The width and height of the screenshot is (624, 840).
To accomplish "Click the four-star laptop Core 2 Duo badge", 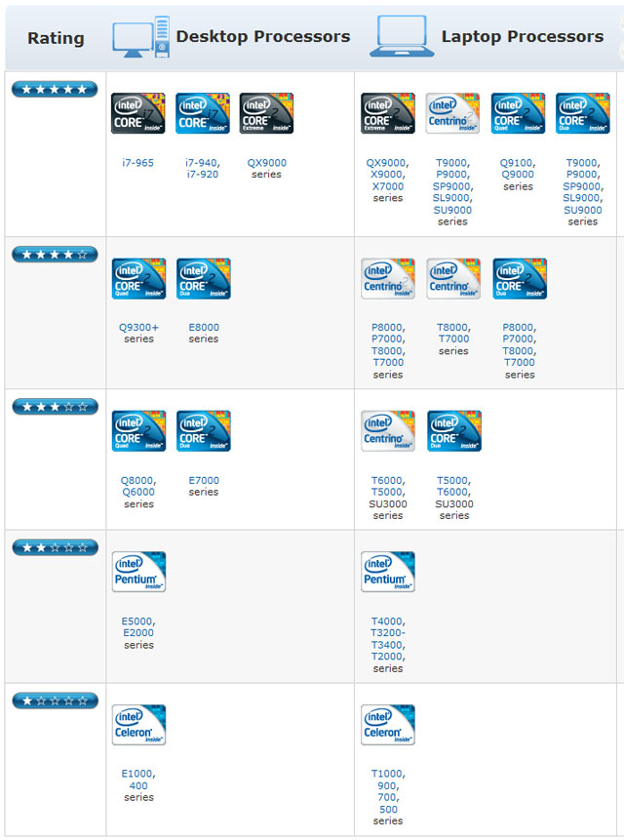I will pyautogui.click(x=520, y=279).
